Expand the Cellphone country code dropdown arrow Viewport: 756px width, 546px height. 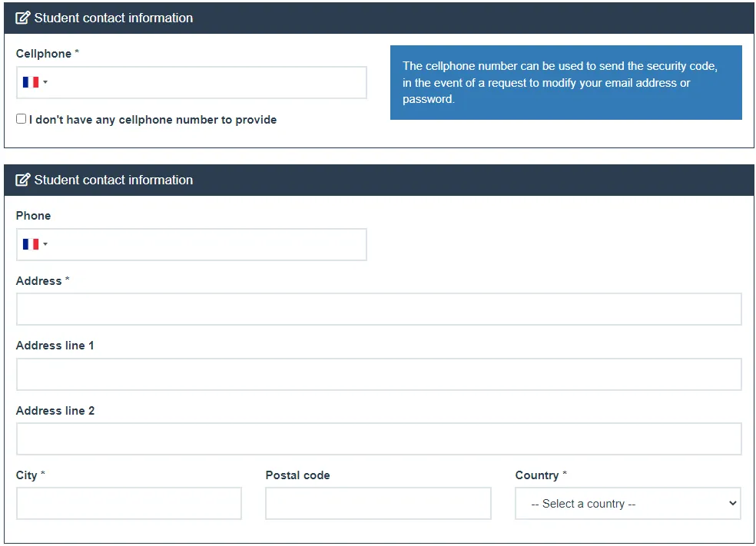click(45, 82)
